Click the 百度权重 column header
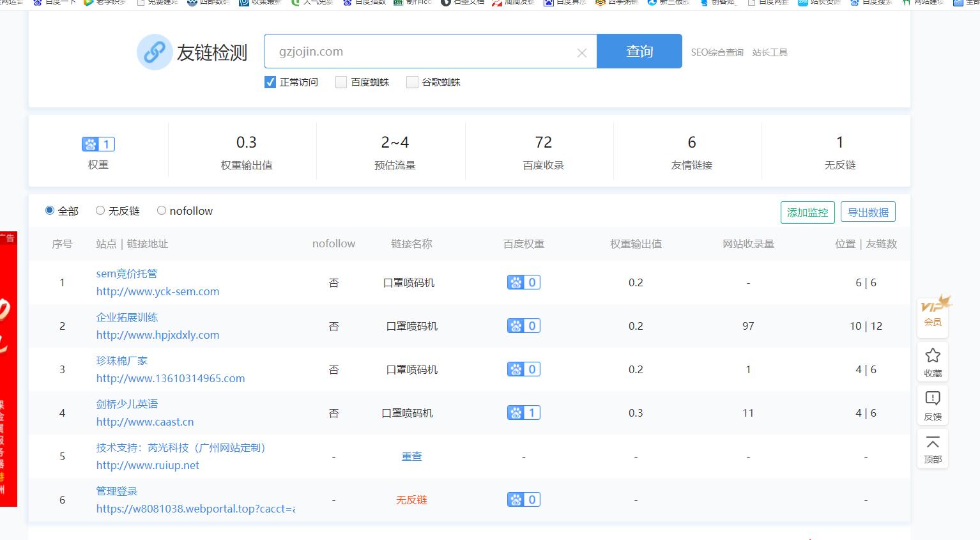 524,243
